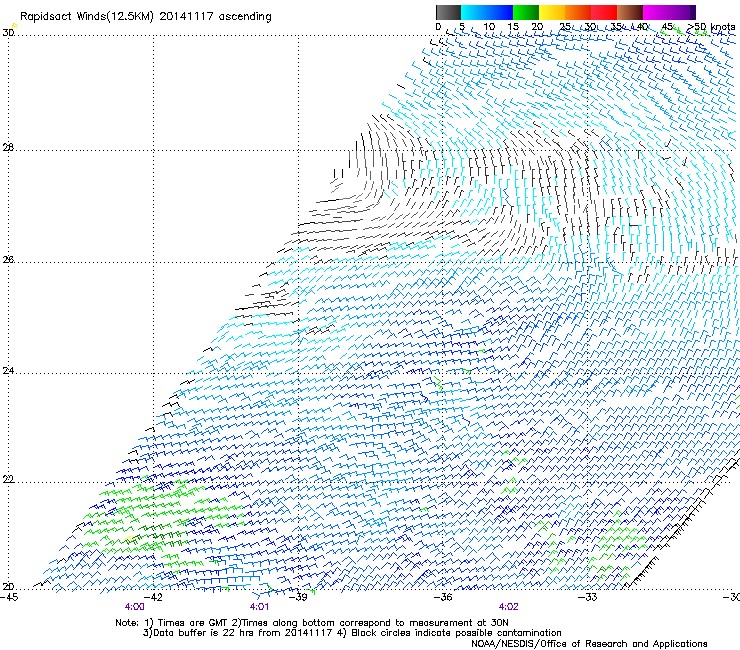Click latitude label 26 on left axis

[x=8, y=260]
